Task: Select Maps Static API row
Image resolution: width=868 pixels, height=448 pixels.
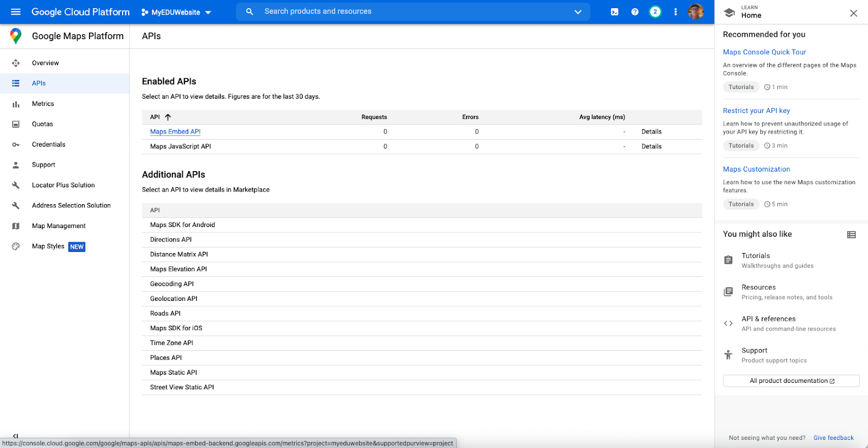Action: pyautogui.click(x=422, y=373)
